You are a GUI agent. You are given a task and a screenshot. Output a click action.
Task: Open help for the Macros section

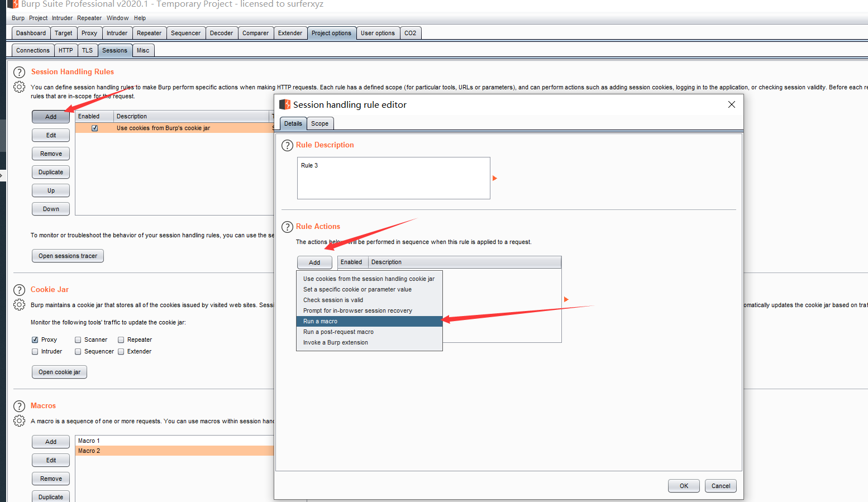coord(19,406)
